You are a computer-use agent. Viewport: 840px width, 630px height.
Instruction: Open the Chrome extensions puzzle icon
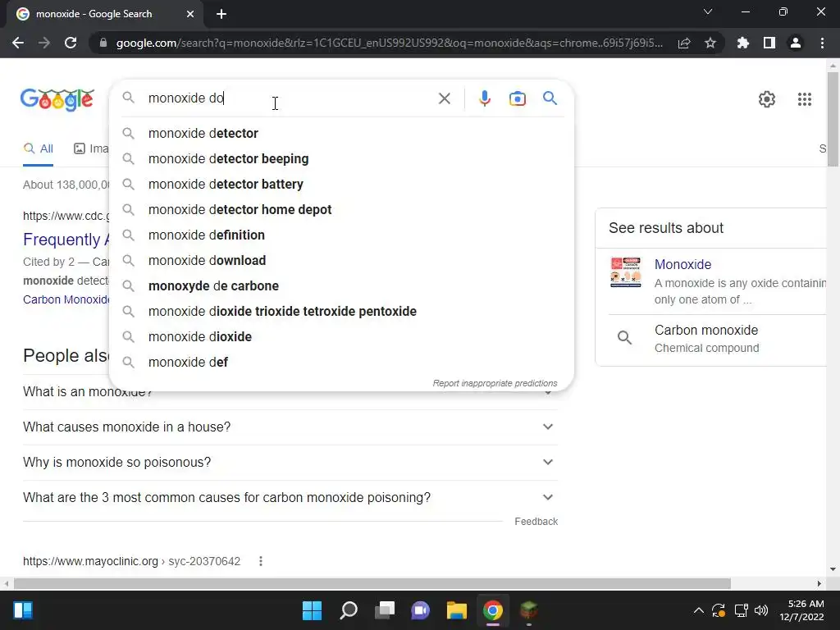pyautogui.click(x=742, y=43)
